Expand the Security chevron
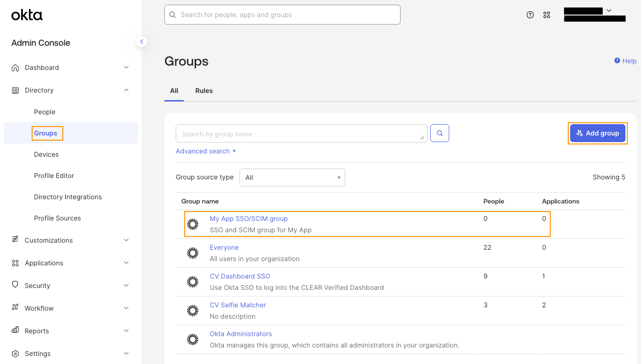The width and height of the screenshot is (641, 364). pyautogui.click(x=126, y=285)
